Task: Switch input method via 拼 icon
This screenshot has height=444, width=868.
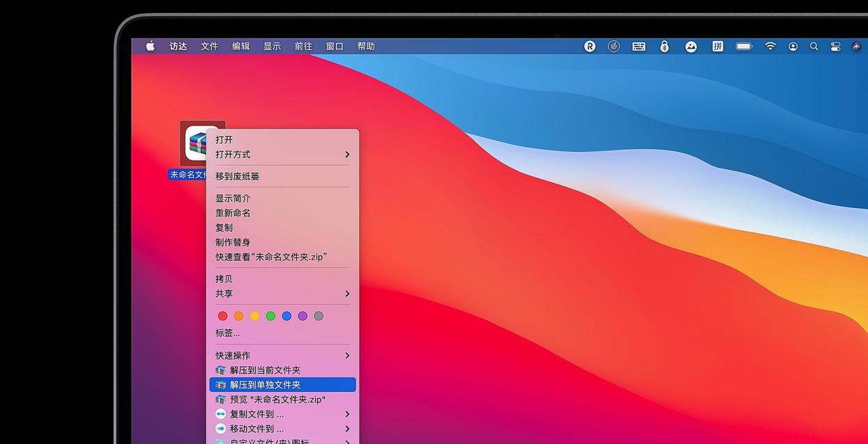Action: [717, 46]
